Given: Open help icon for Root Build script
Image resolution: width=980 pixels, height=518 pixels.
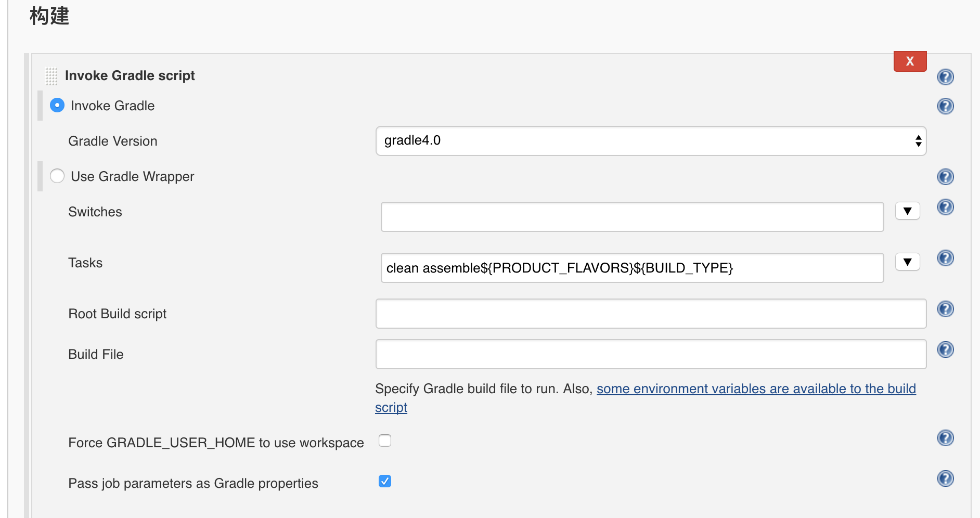Looking at the screenshot, I should tap(945, 309).
